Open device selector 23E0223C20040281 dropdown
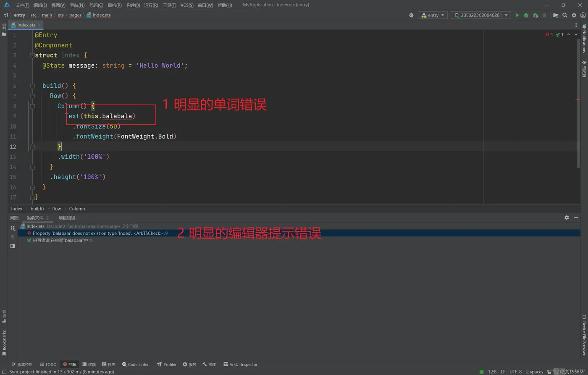The image size is (588, 375). 481,15
